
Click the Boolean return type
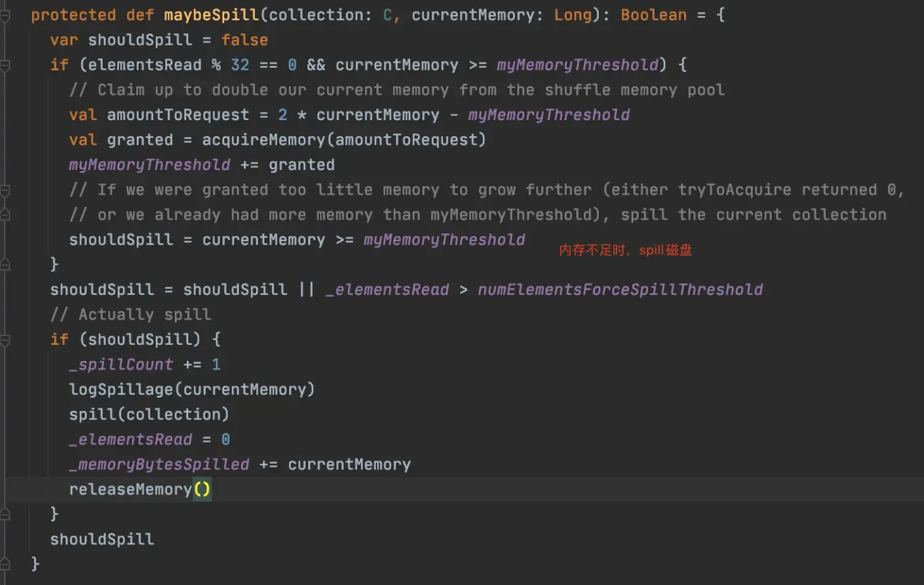click(x=653, y=15)
